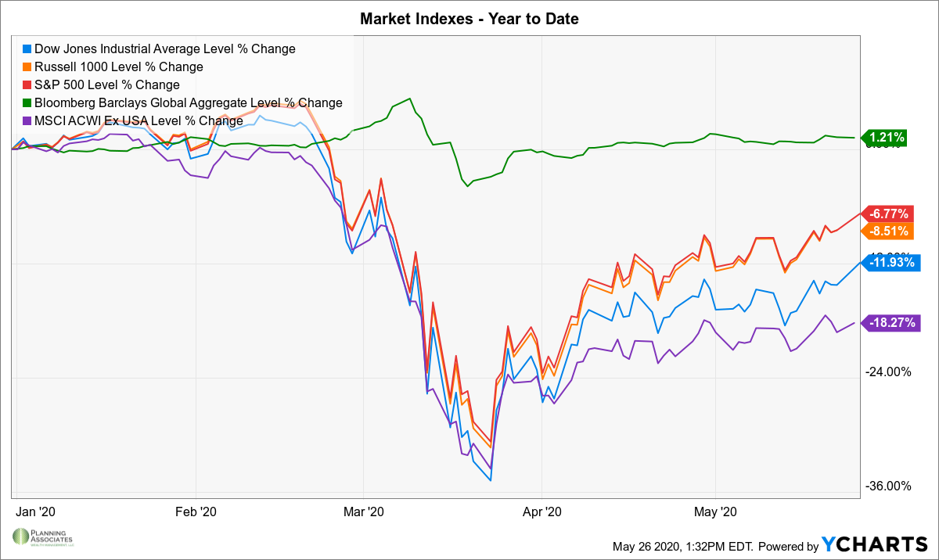
Task: Select the S&P 500 Level % Change label
Action: 107,84
